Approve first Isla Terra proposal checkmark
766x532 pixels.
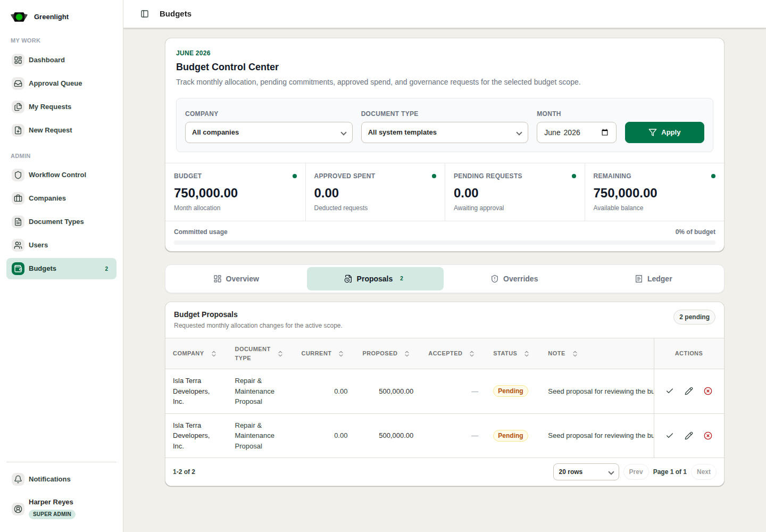[x=670, y=391]
